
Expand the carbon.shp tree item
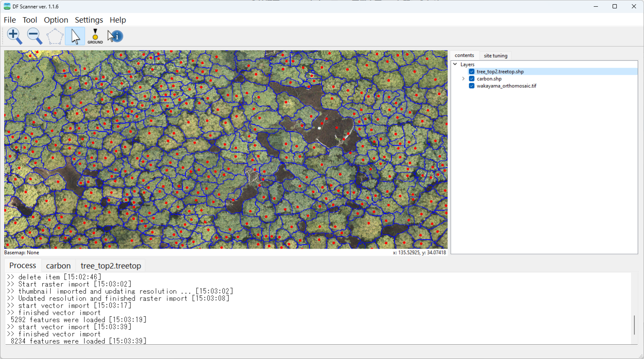[x=463, y=78]
